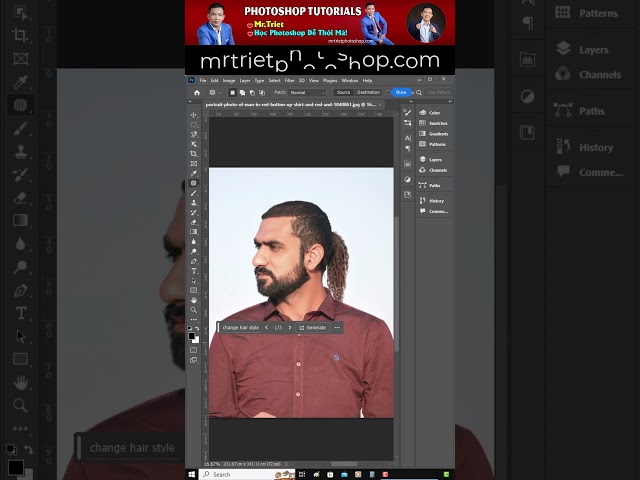Set Intersect with selection mode

pyautogui.click(x=262, y=93)
